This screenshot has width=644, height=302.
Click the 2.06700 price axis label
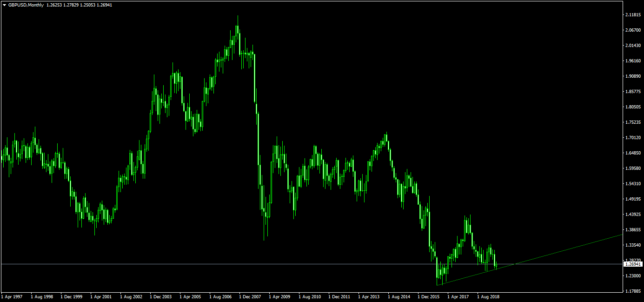633,30
